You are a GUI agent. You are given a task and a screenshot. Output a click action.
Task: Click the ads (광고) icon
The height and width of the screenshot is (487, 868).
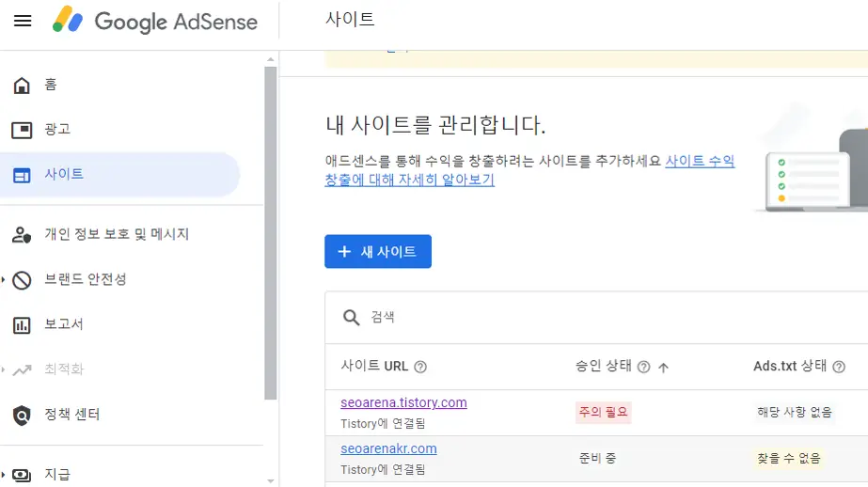pyautogui.click(x=22, y=130)
